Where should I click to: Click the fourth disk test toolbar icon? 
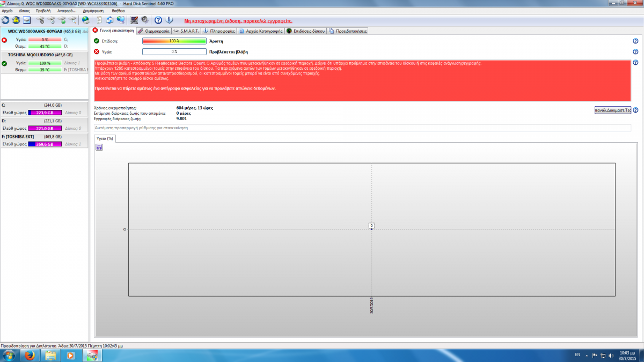click(x=72, y=20)
